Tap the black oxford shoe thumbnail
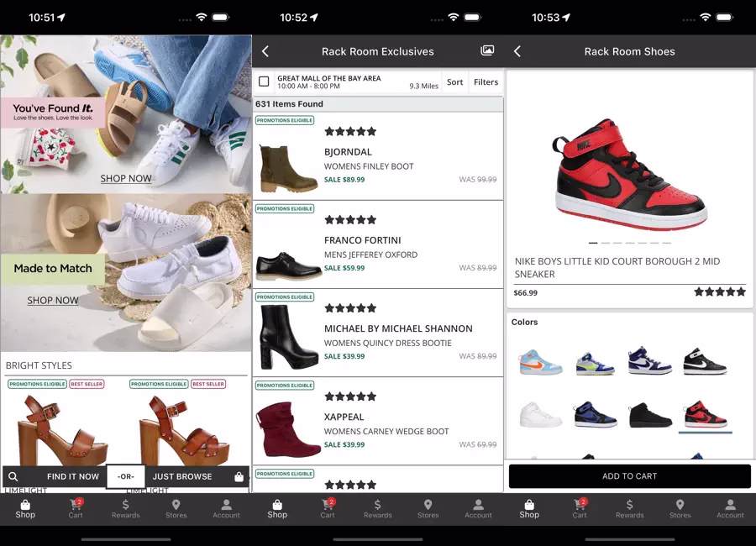This screenshot has width=756, height=546. coord(288,265)
